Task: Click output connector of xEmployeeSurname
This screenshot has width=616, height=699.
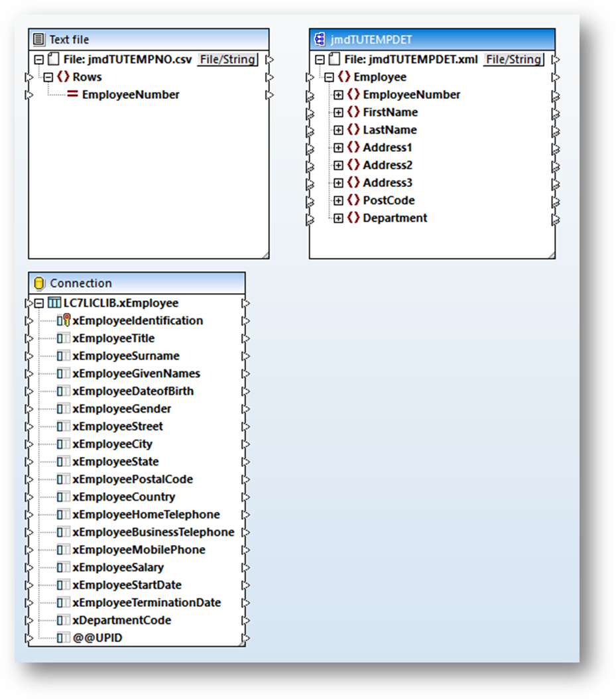Action: [x=245, y=356]
